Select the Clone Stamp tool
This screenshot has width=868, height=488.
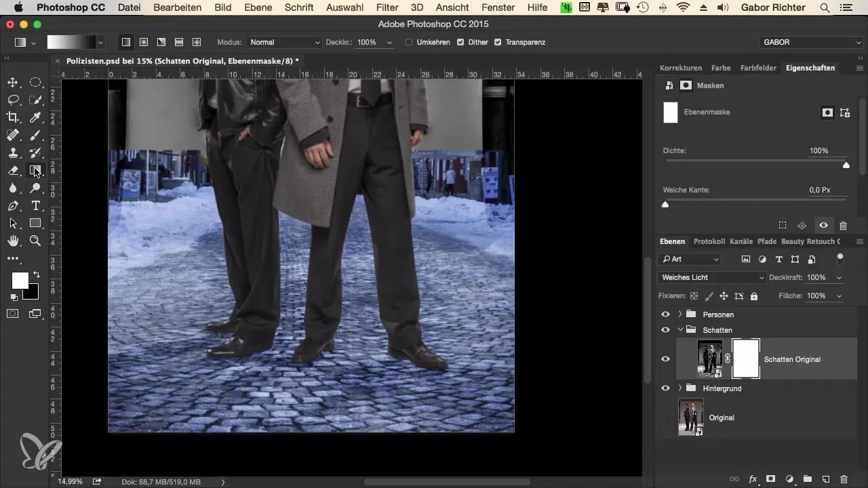coord(13,153)
